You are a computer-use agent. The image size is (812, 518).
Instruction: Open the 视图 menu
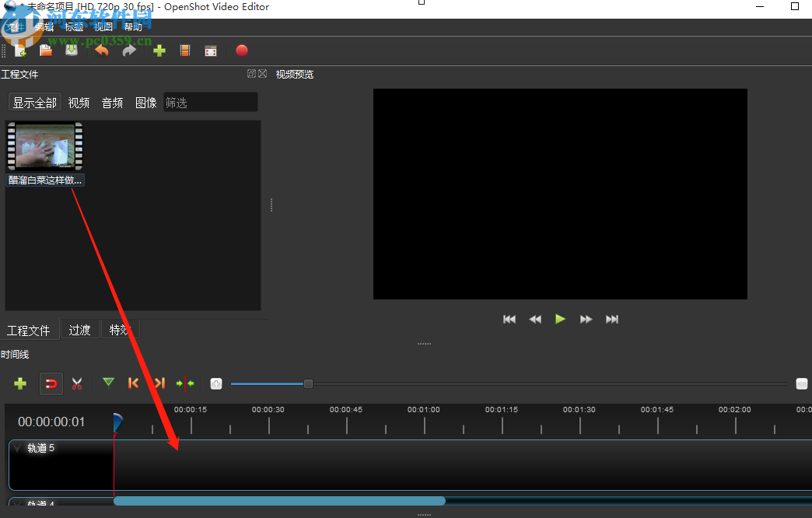(103, 26)
